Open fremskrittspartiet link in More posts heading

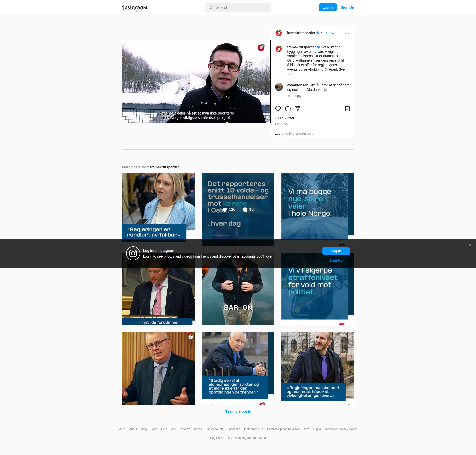164,167
